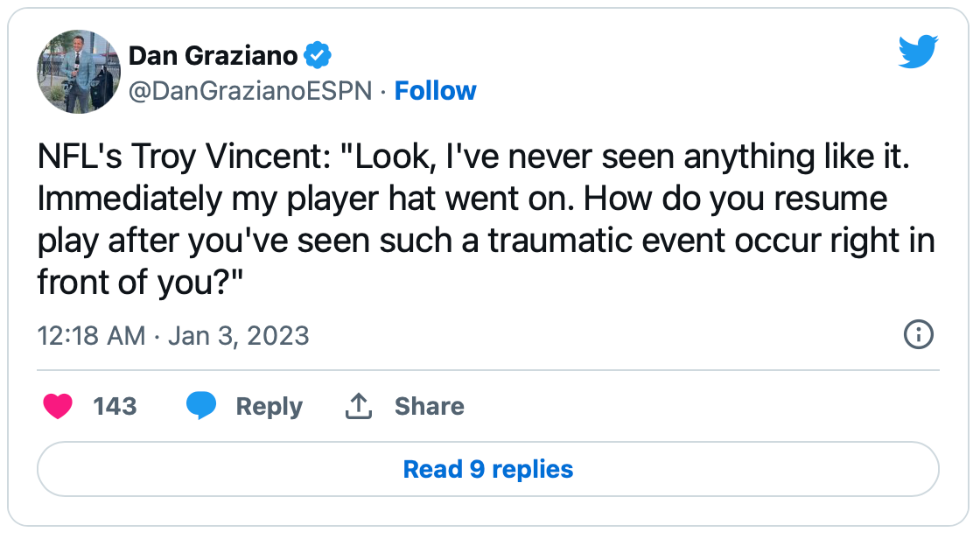This screenshot has height=539, width=980.
Task: Click the blue reply speech bubble icon
Action: 201,406
